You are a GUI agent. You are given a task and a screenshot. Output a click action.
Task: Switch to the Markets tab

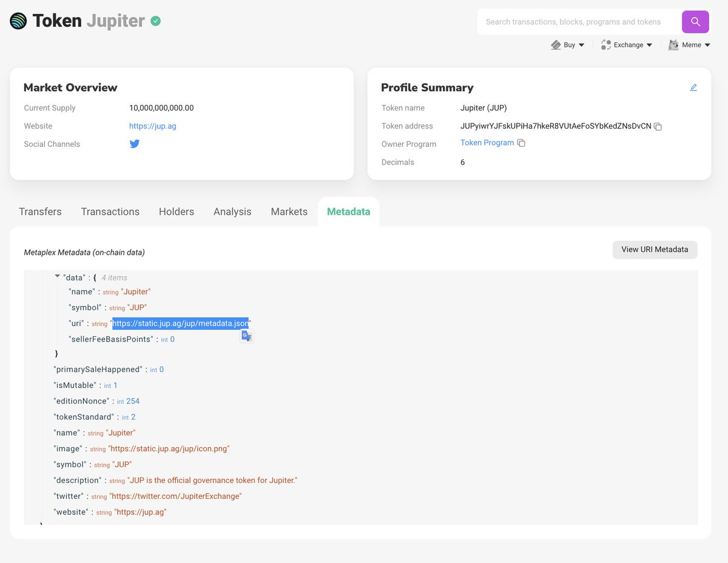[289, 212]
